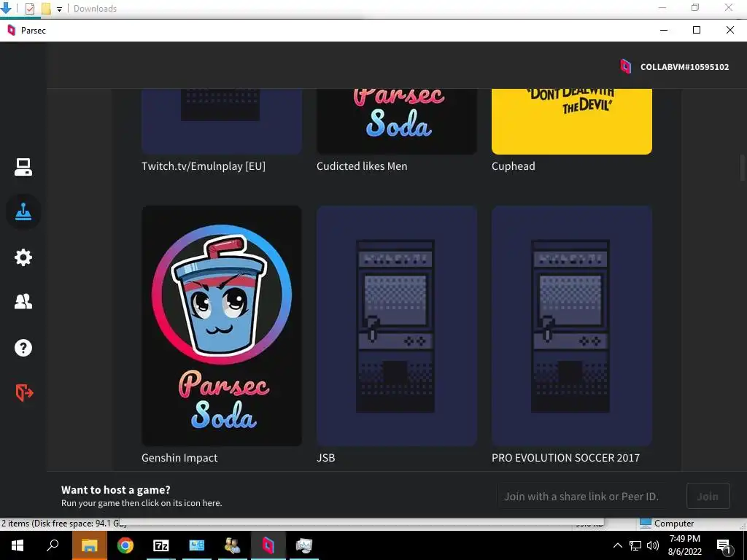Screen dimensions: 747x560
Task: Click the Cudicted likes Men label
Action: (x=362, y=166)
